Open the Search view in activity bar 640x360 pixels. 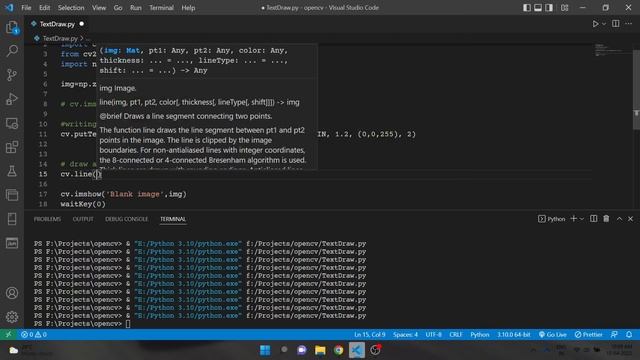(x=12, y=51)
